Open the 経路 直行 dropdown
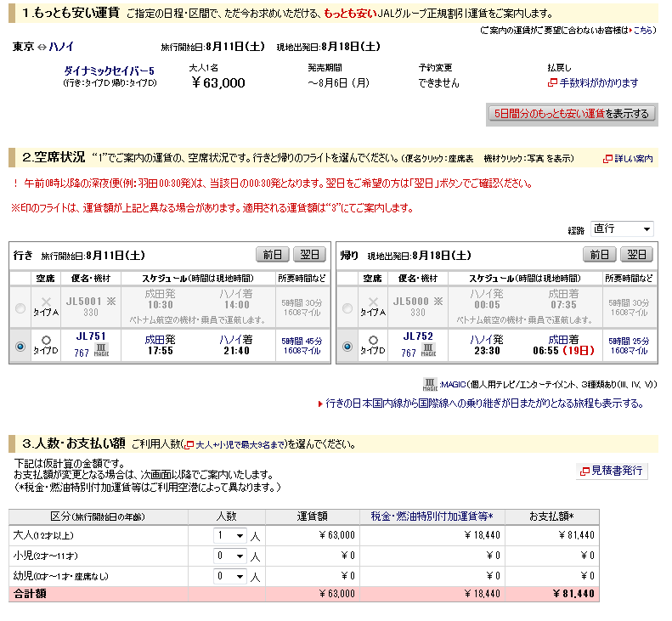Screen dimensions: 672x621 click(x=622, y=229)
